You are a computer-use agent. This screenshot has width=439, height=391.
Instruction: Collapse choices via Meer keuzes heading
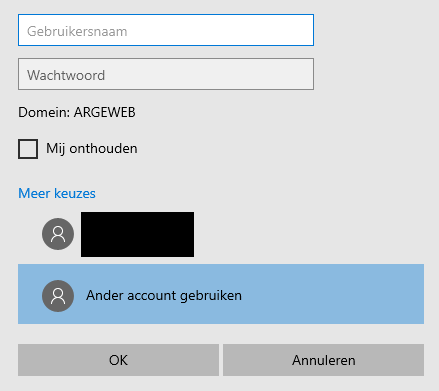coord(57,193)
